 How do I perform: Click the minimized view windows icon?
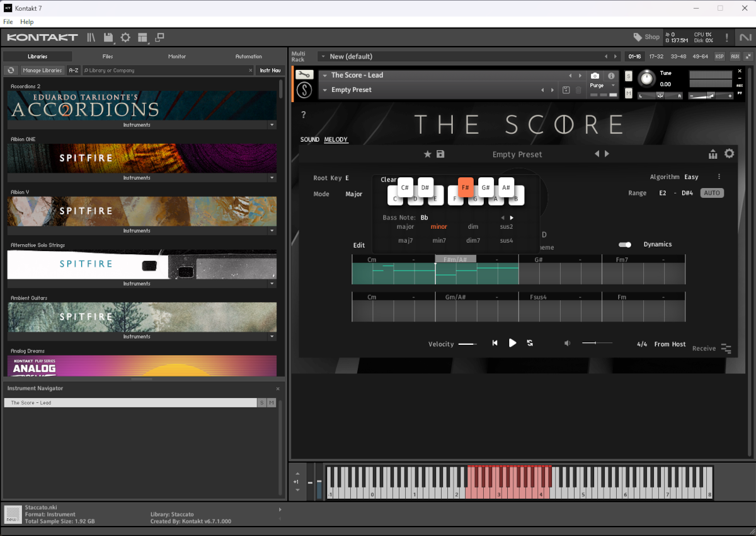159,38
